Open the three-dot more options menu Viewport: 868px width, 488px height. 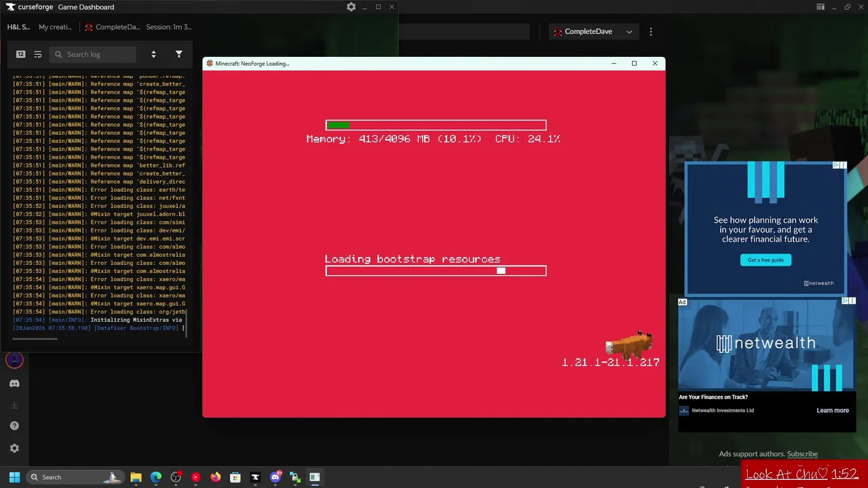click(651, 32)
